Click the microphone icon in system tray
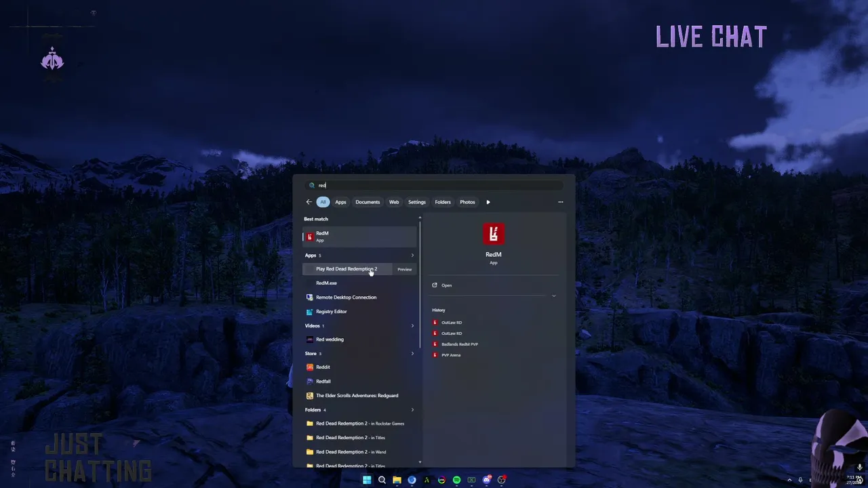Image resolution: width=868 pixels, height=488 pixels. coord(800,480)
